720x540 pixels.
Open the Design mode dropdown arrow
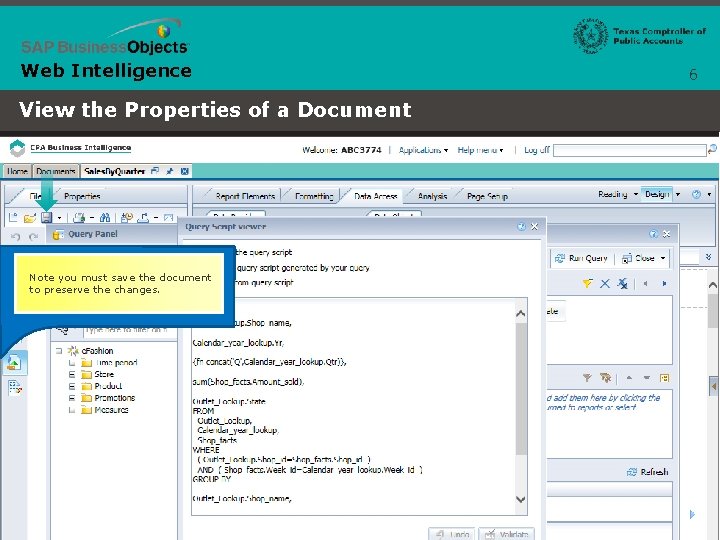(x=678, y=194)
